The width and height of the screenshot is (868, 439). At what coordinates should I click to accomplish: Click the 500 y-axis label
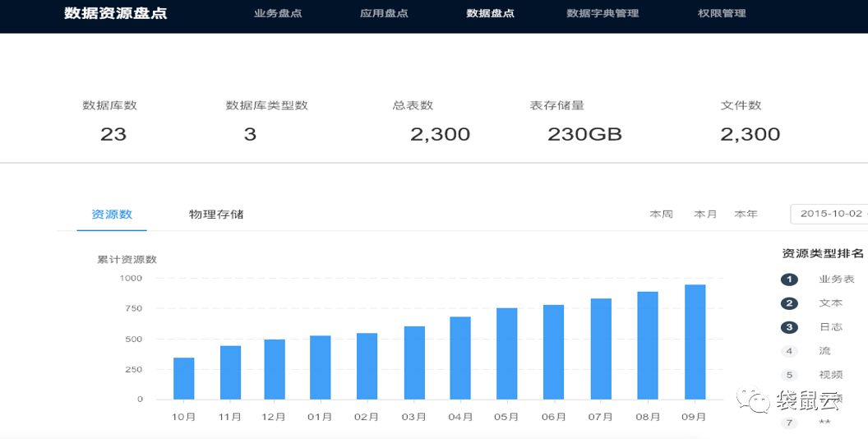point(135,339)
